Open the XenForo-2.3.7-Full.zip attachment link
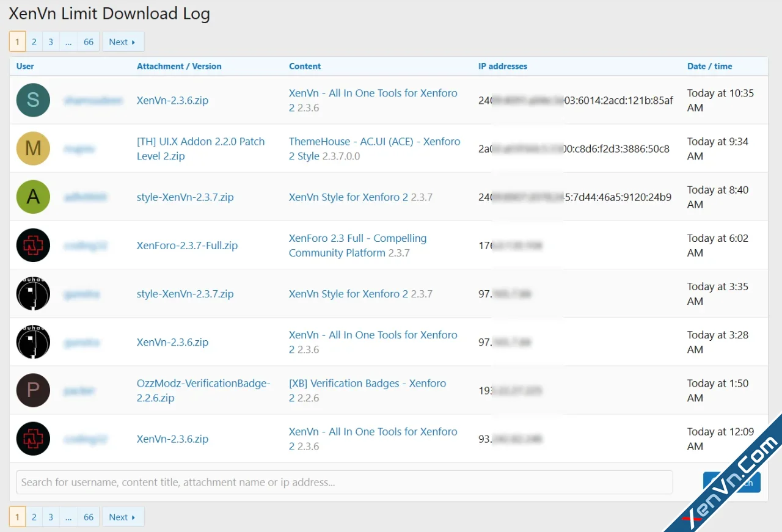The image size is (782, 532). tap(187, 246)
